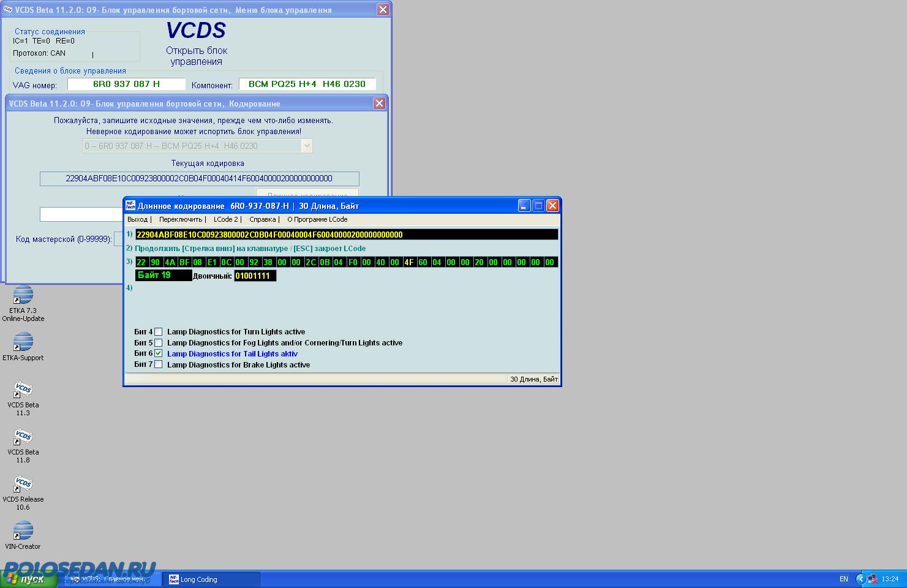Viewport: 907px width, 588px height.
Task: Click Long Coding taskbar button
Action: click(211, 579)
